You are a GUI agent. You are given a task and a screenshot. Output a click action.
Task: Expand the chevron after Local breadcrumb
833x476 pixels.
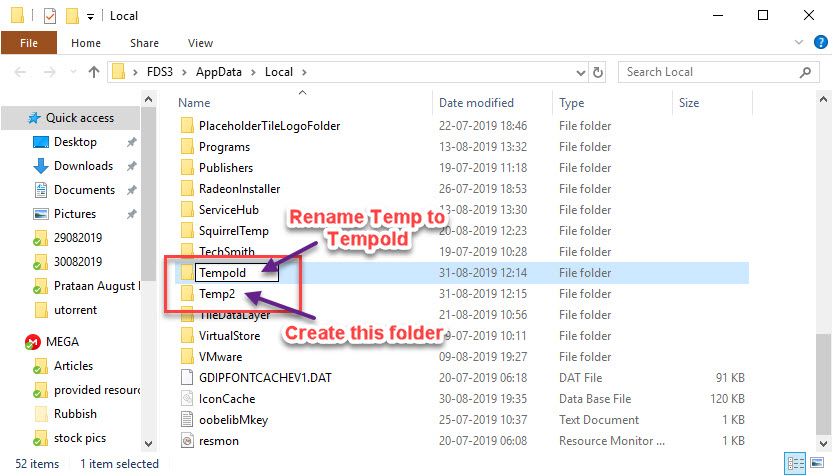pos(304,72)
